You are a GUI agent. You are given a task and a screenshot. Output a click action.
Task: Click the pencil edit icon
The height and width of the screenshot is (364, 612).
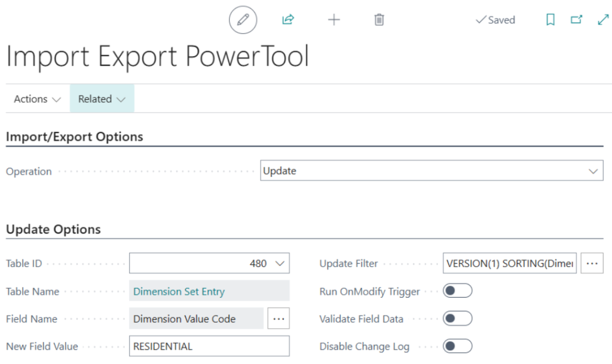[x=243, y=20]
